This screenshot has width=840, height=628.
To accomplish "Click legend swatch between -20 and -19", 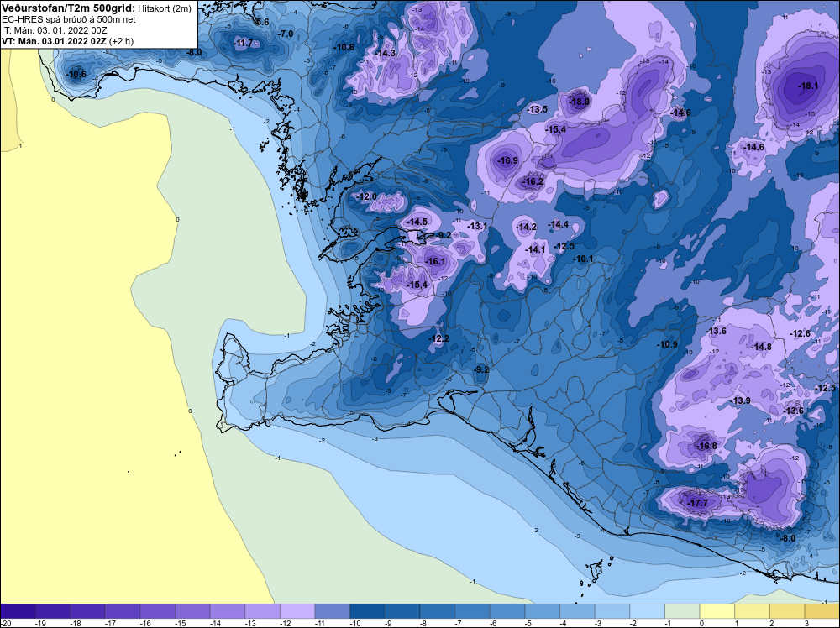I will click(x=18, y=611).
